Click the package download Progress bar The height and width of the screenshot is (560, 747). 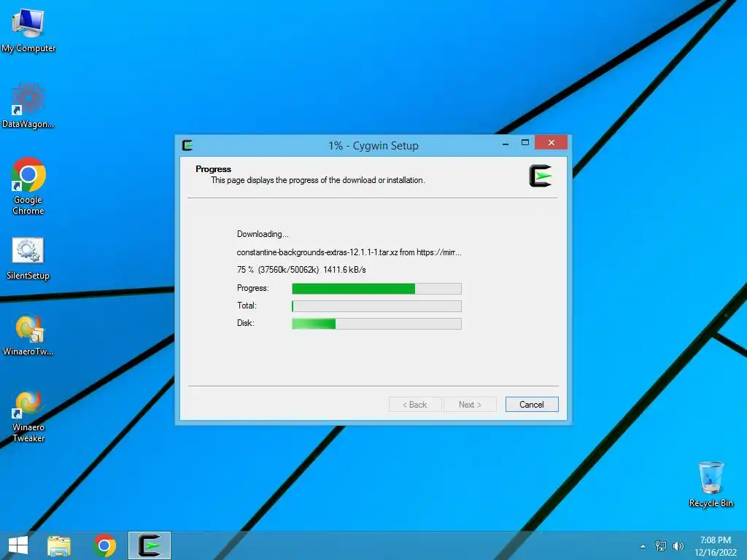pos(376,289)
